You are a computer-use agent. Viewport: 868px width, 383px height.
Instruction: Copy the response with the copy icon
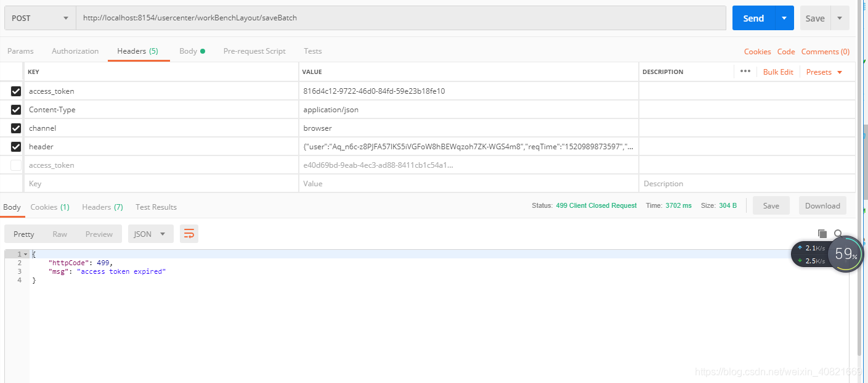point(822,234)
